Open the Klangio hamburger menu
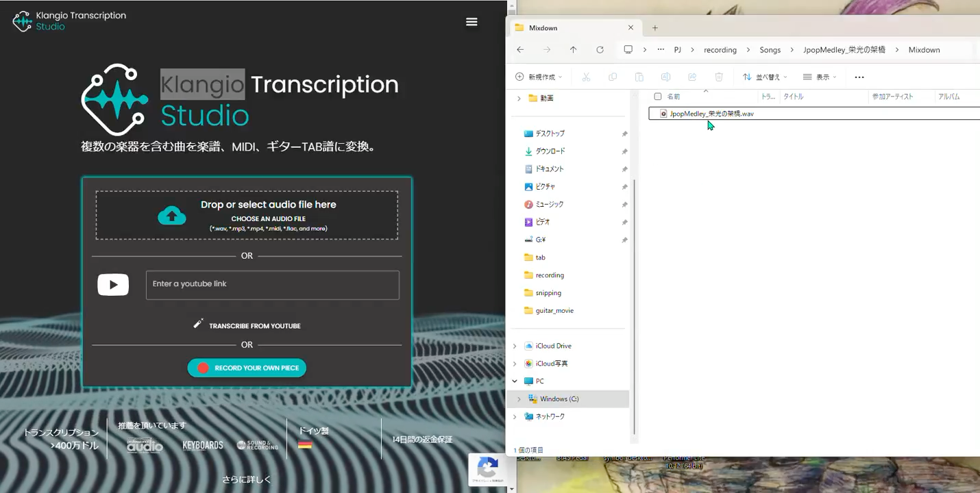The image size is (980, 493). [471, 22]
